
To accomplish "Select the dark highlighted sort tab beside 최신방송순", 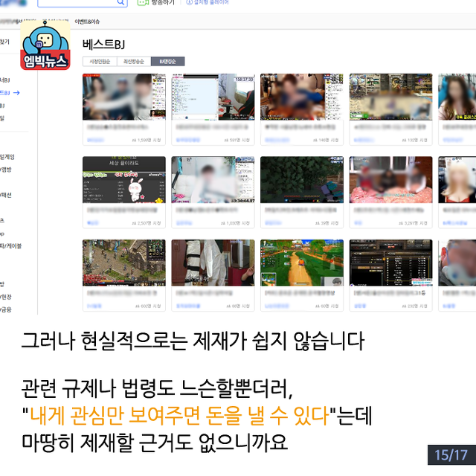I will click(x=168, y=62).
